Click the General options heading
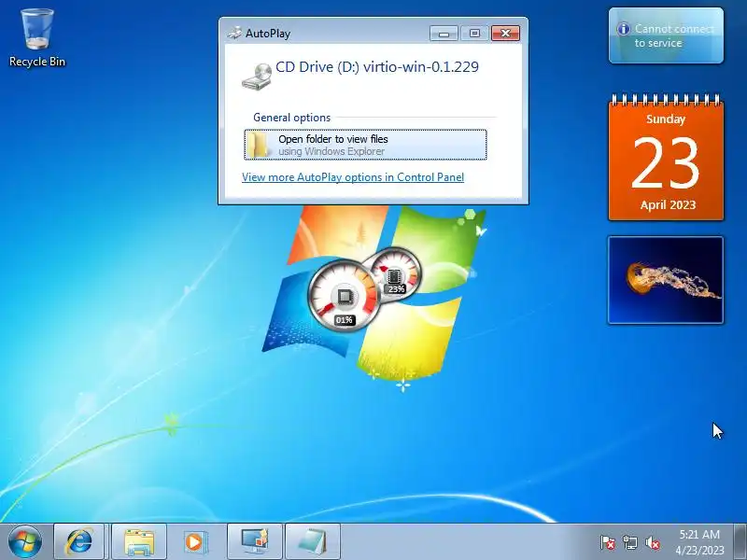The width and height of the screenshot is (747, 560). 291,118
